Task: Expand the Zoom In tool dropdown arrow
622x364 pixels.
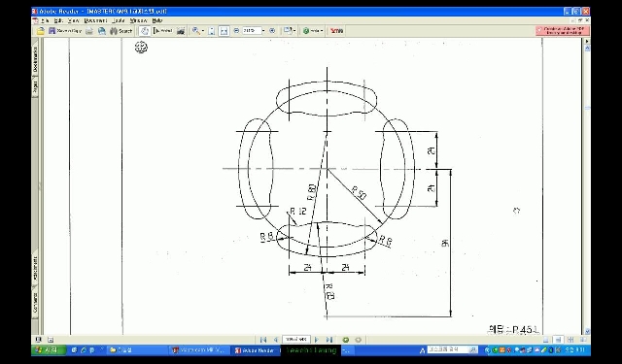Action: point(203,31)
